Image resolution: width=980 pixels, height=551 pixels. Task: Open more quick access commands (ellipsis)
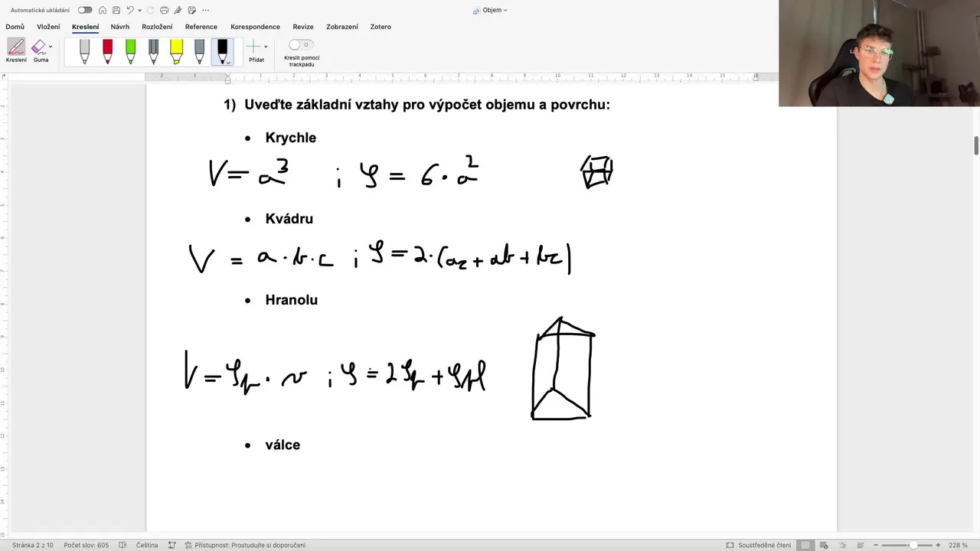click(x=205, y=10)
